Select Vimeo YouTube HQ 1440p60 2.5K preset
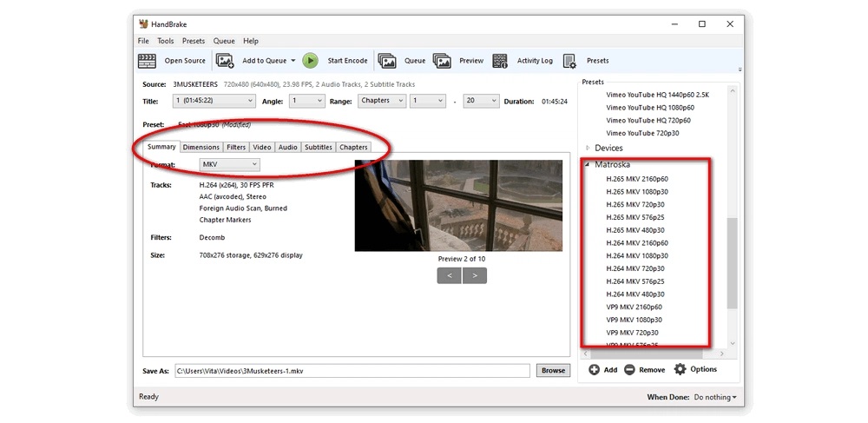The width and height of the screenshot is (868, 423). pyautogui.click(x=658, y=95)
